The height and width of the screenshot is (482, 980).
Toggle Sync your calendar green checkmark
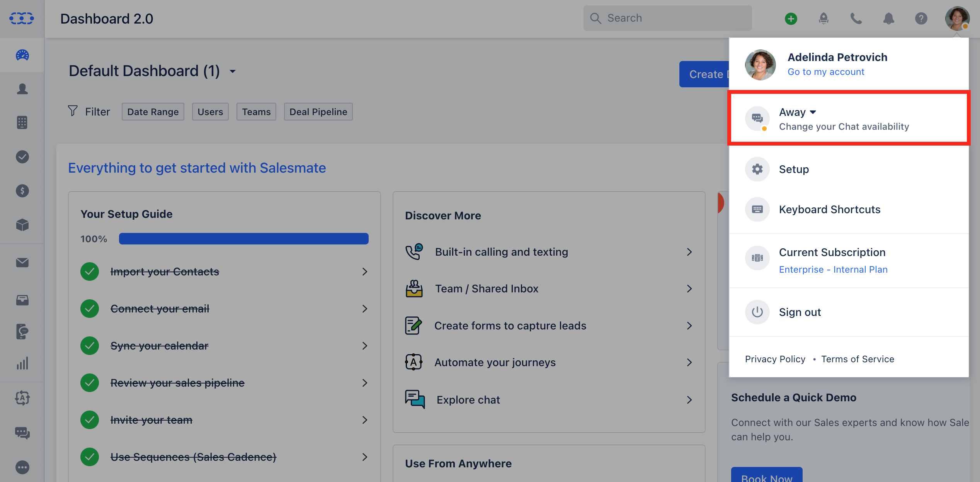point(90,346)
